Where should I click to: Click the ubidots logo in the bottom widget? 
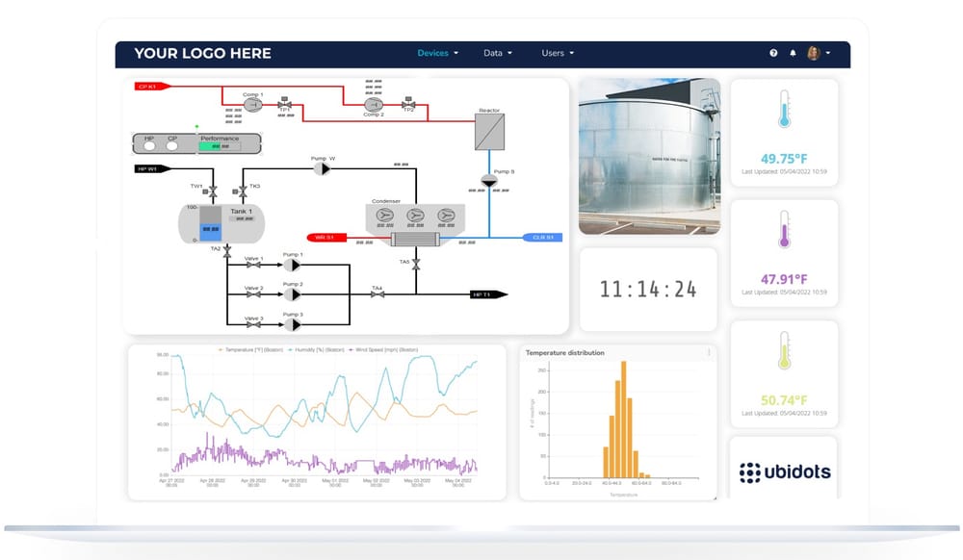tap(785, 471)
